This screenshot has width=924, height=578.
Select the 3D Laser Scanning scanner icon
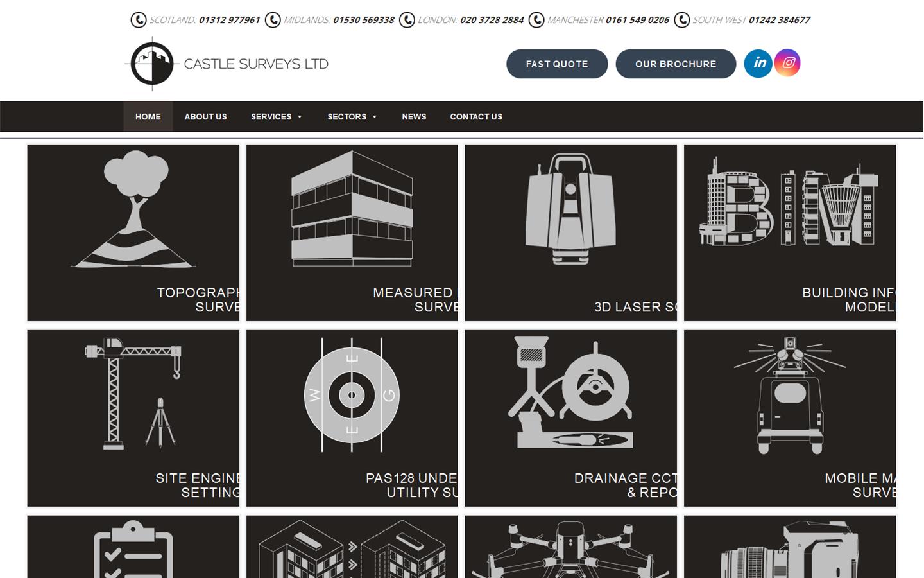570,209
